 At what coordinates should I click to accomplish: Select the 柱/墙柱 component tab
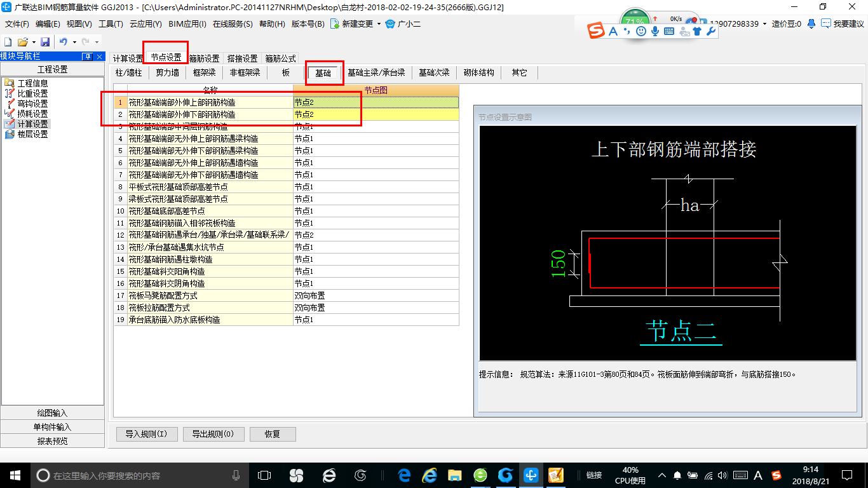(x=129, y=72)
